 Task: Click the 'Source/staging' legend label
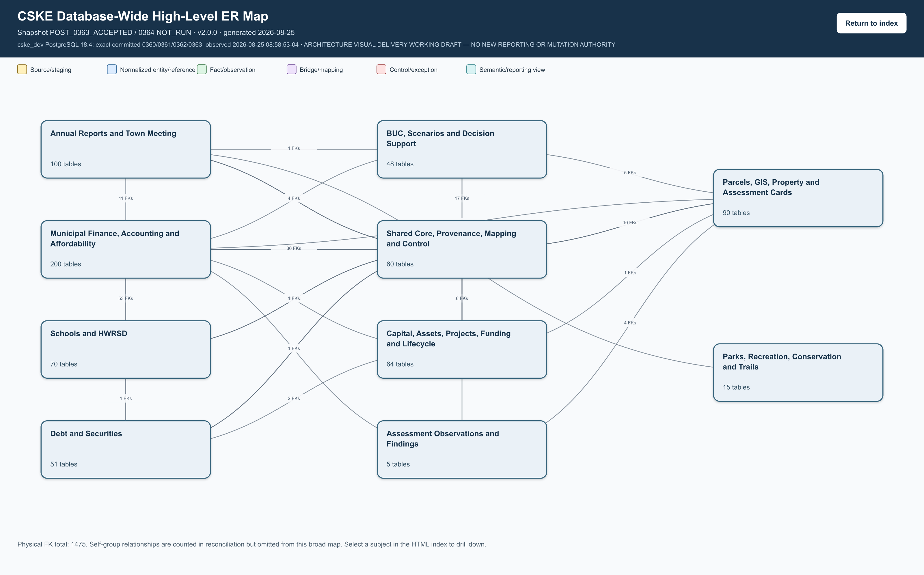point(51,70)
